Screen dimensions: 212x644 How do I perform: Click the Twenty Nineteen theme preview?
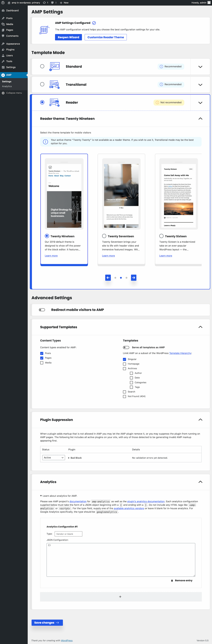[x=64, y=194]
